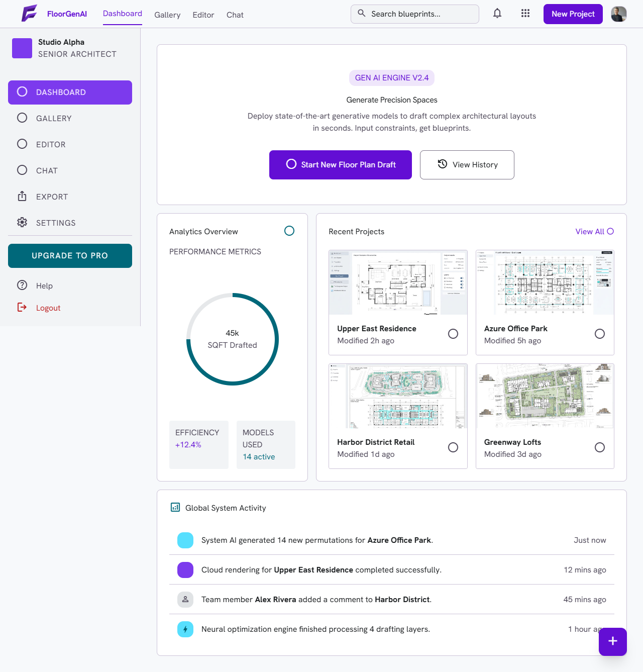Open the Harbor District Retail thumbnail
Screen dimensions: 643x672
[x=398, y=396]
